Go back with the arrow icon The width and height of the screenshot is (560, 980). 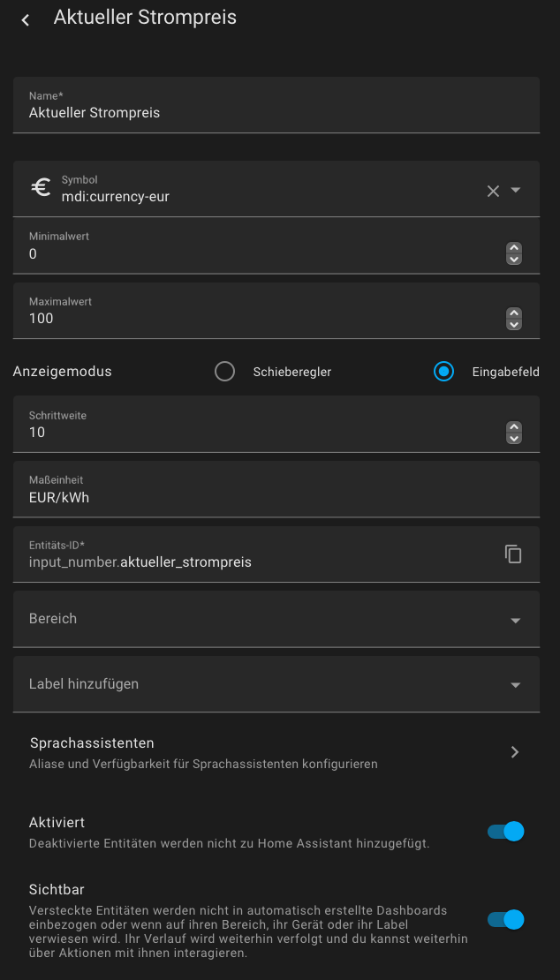(26, 19)
